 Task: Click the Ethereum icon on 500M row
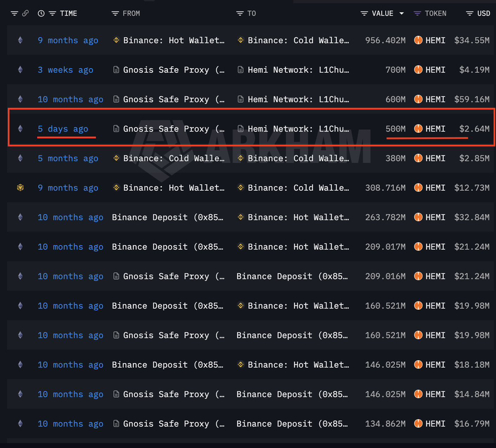20,129
